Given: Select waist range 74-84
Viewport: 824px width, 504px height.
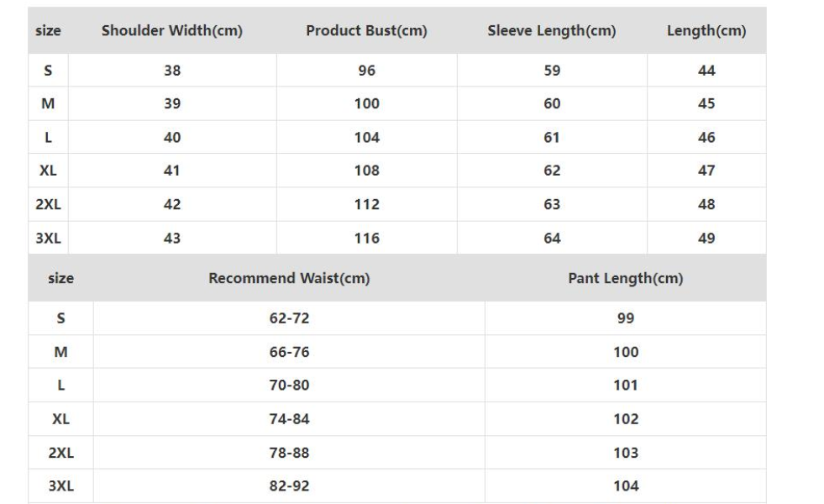Looking at the screenshot, I should point(289,419).
